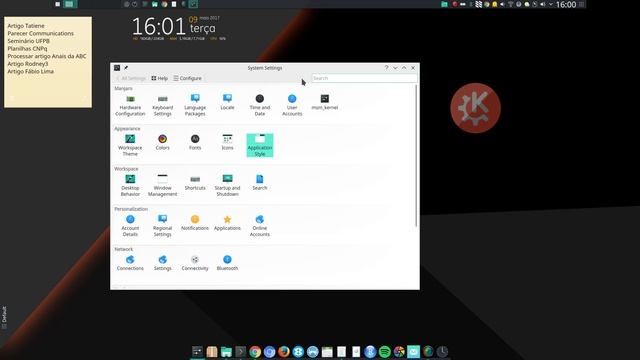Open Workspace Theme settings
The height and width of the screenshot is (360, 640).
(130, 145)
